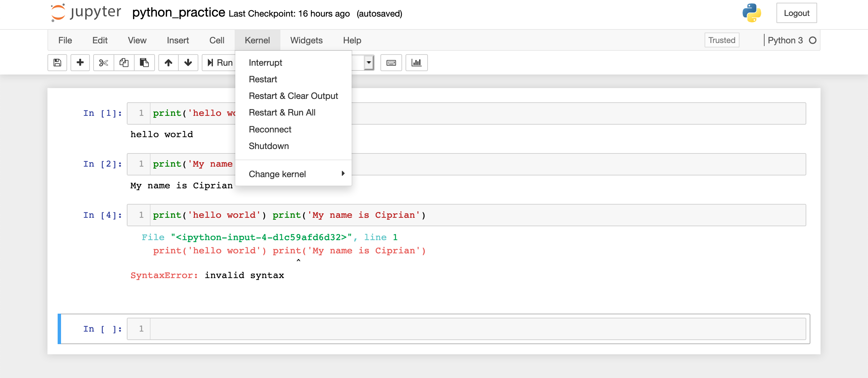Image resolution: width=868 pixels, height=378 pixels.
Task: Click the Kernel menu tab
Action: [x=257, y=39]
